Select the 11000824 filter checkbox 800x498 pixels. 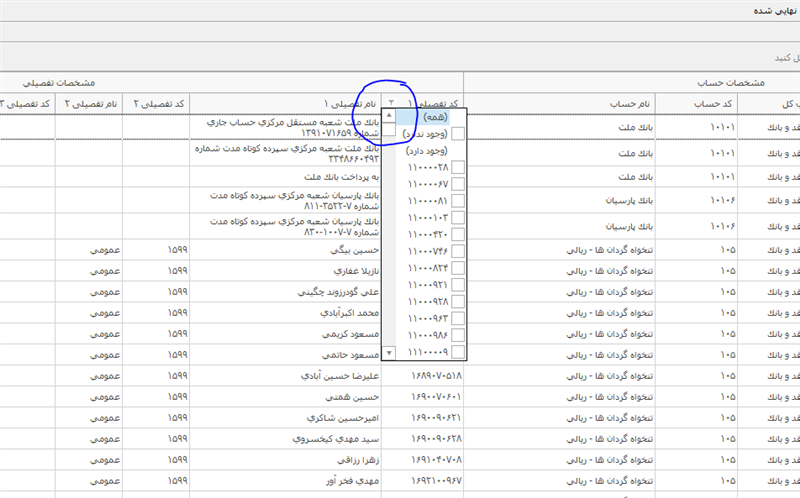tap(458, 269)
